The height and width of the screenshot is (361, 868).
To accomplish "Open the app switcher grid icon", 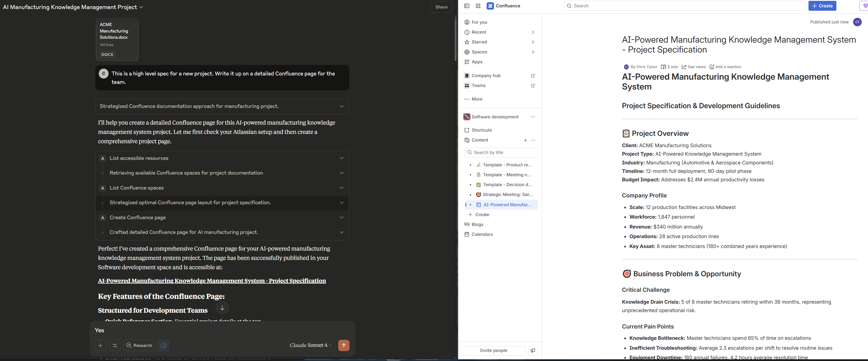I will click(x=478, y=6).
